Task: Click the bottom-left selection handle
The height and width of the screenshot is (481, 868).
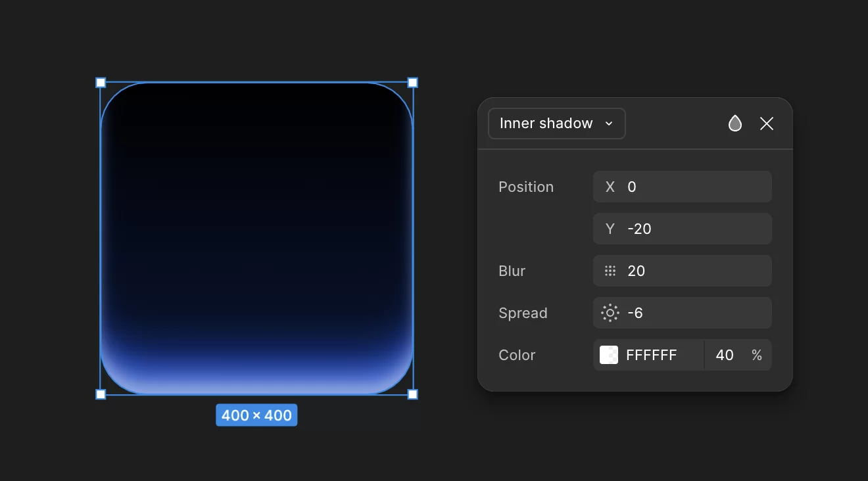Action: click(101, 394)
